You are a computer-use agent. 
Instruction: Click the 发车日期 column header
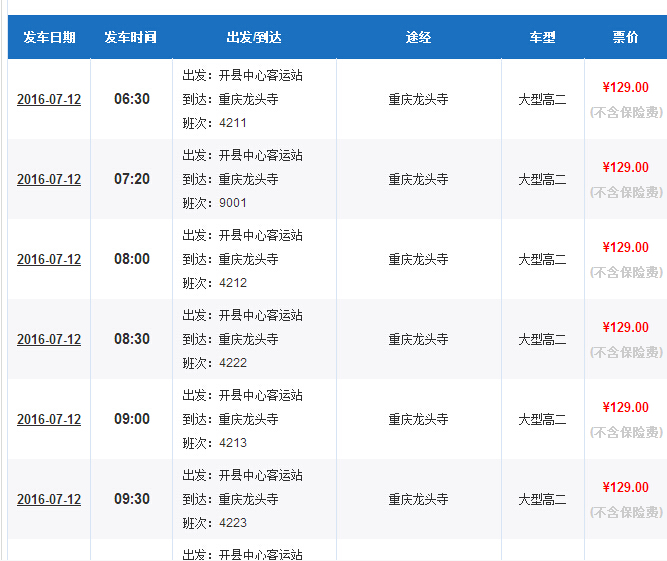[x=49, y=37]
